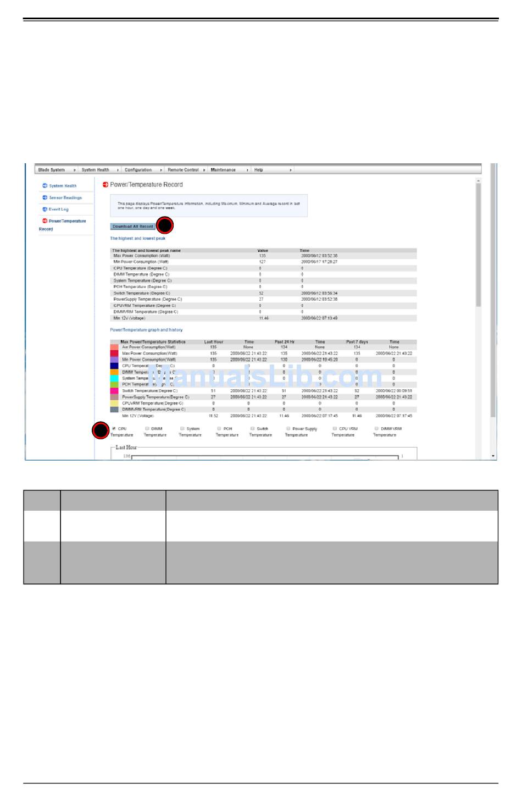
Task: Click the 'Past 7 days' column header
Action: [357, 342]
